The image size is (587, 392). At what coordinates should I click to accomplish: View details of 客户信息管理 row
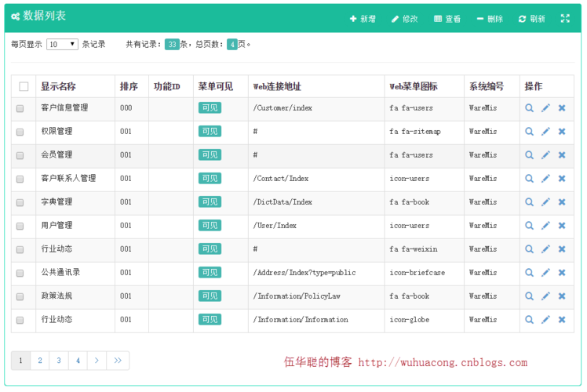pyautogui.click(x=529, y=108)
